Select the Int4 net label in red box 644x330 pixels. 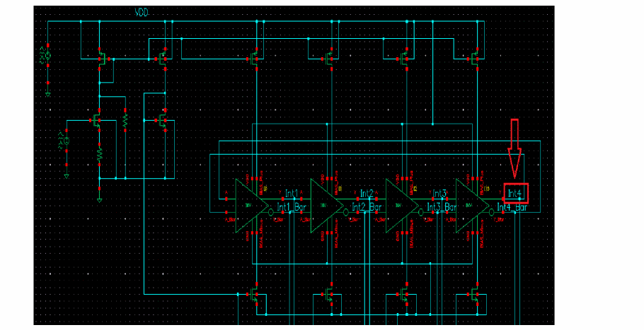pos(514,194)
